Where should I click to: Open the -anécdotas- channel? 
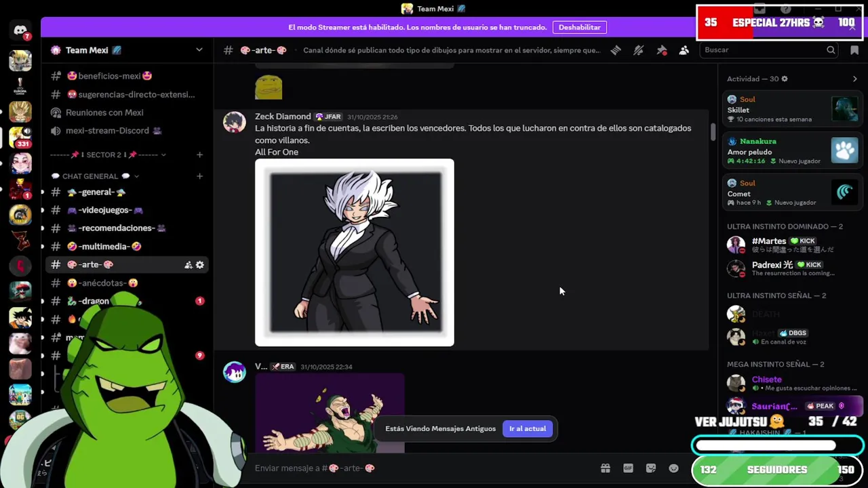pos(127,283)
